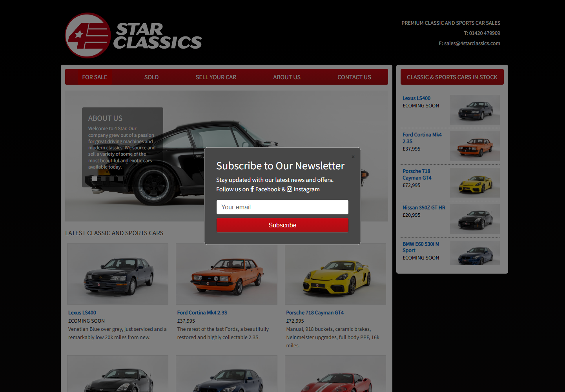Open the Ford Cortina Mk4 2.3S sidebar link
The image size is (565, 392).
click(x=422, y=138)
